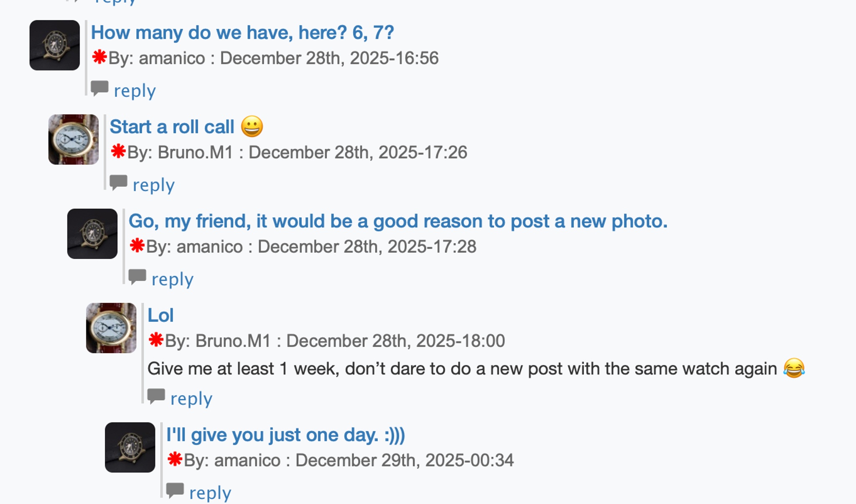Click speech bubble icon under the "Lol" post
This screenshot has height=504, width=856.
pyautogui.click(x=156, y=396)
